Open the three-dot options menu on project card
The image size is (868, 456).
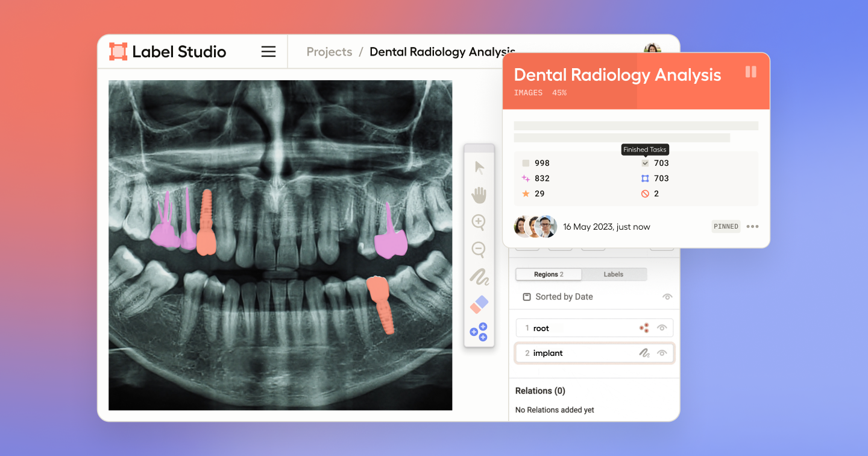click(752, 226)
